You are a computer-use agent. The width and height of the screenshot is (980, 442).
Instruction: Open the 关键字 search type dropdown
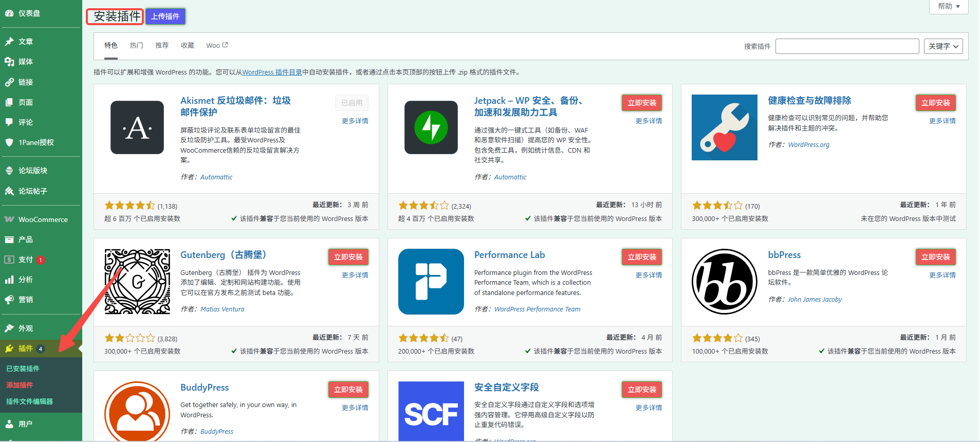click(943, 46)
